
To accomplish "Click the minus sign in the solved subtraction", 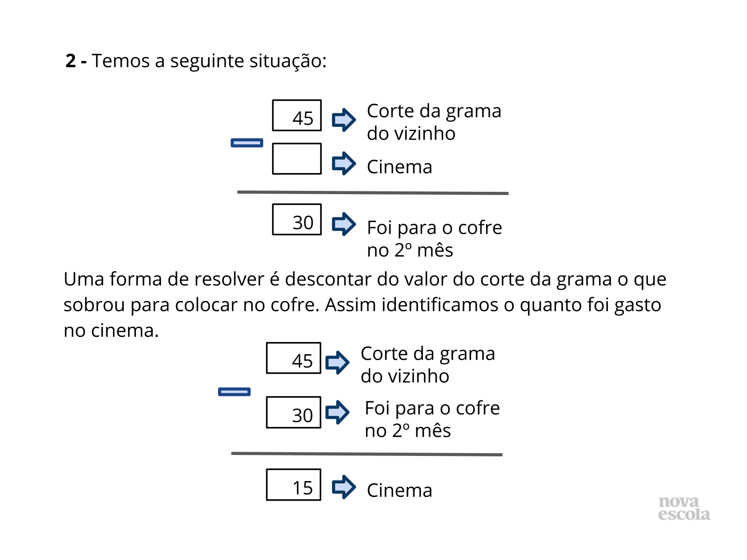I will tap(234, 392).
